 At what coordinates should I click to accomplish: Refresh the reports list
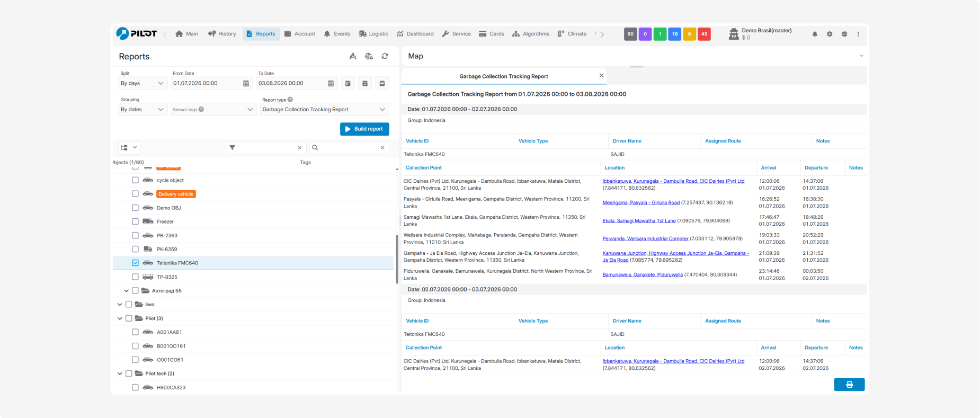coord(385,56)
